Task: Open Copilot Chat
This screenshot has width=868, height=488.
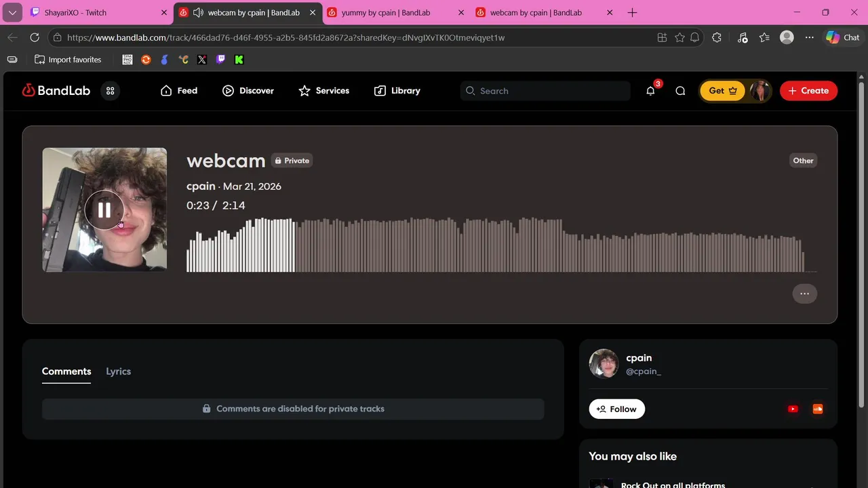Action: (x=843, y=37)
